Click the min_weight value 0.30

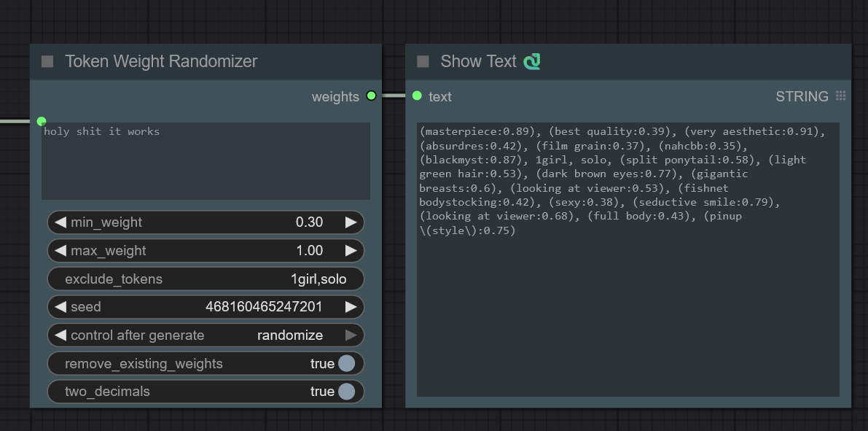click(309, 222)
